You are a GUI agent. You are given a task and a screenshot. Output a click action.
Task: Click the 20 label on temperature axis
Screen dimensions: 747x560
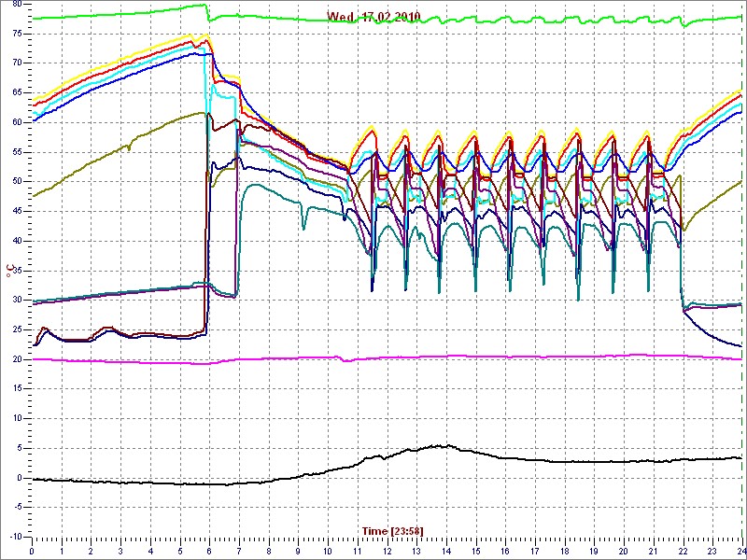pyautogui.click(x=15, y=359)
